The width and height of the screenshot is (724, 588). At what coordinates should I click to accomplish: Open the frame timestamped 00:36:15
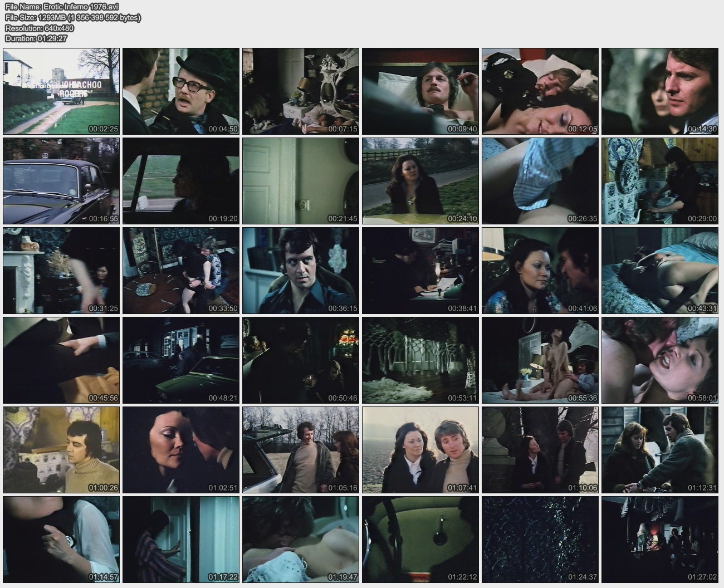tap(301, 271)
